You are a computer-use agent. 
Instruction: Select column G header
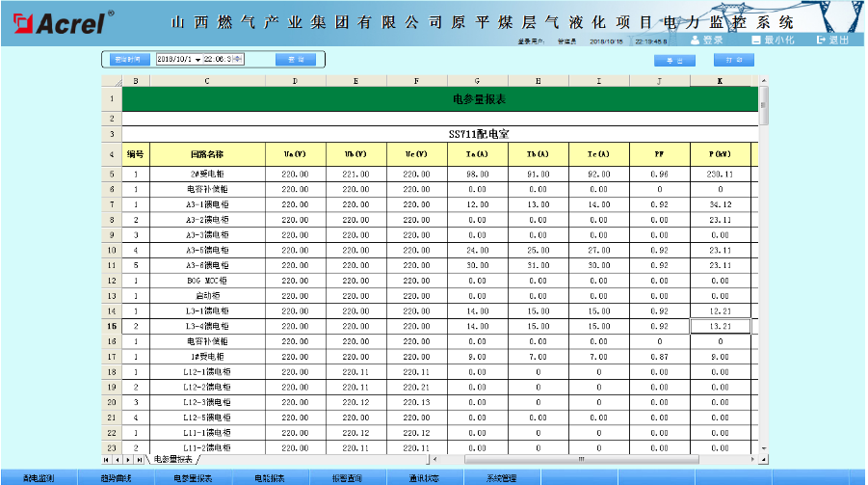(x=477, y=82)
